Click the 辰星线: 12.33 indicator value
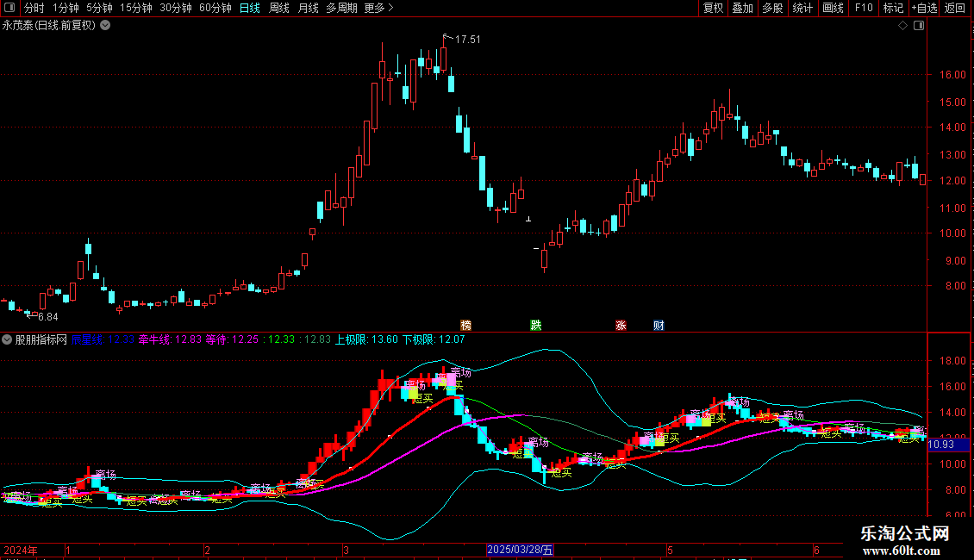The height and width of the screenshot is (560, 974). coord(103,339)
